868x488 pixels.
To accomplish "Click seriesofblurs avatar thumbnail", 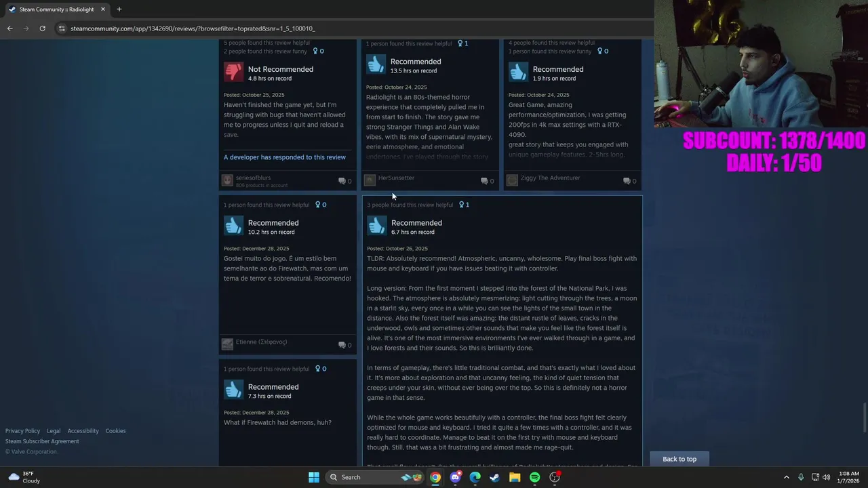I will pos(227,180).
